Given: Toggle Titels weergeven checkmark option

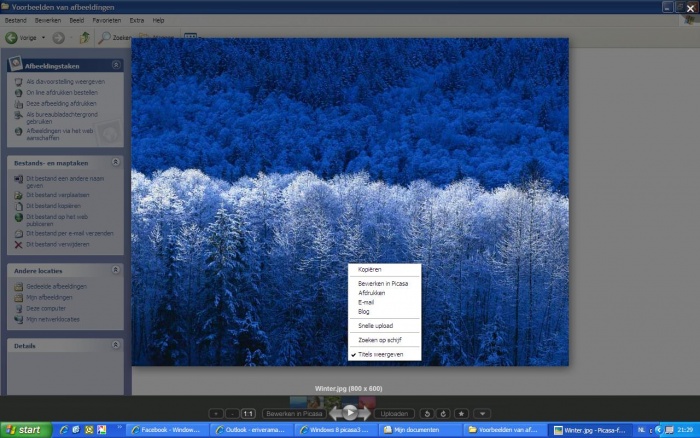Looking at the screenshot, I should tap(384, 355).
